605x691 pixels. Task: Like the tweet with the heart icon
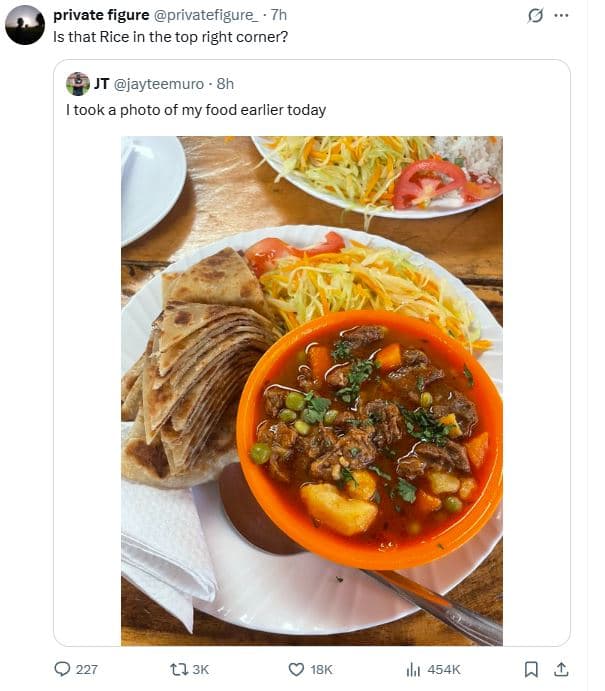(x=296, y=669)
